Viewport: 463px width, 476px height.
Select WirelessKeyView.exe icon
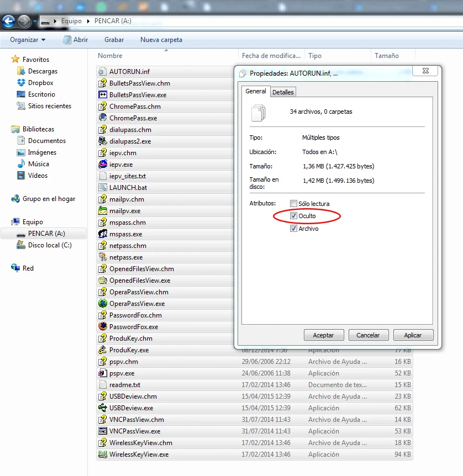coord(103,454)
